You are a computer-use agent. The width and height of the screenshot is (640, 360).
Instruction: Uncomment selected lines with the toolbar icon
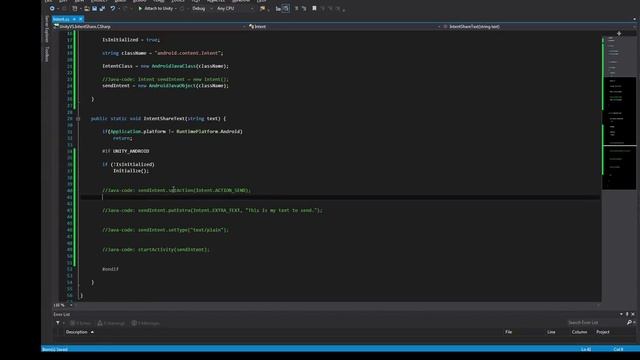[304, 8]
